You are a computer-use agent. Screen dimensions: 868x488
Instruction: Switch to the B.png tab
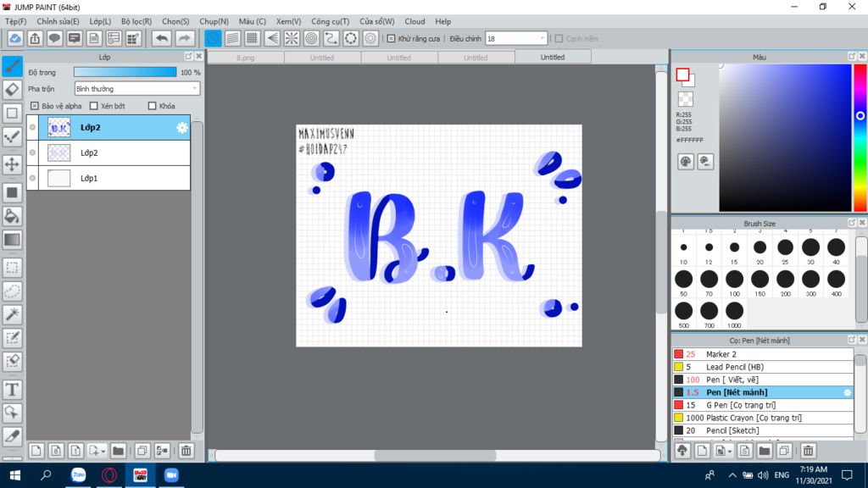245,58
